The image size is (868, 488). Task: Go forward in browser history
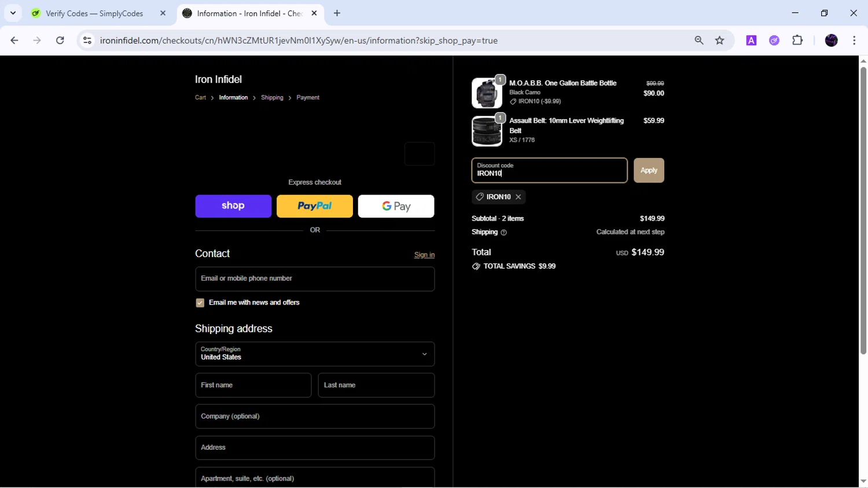click(x=37, y=41)
